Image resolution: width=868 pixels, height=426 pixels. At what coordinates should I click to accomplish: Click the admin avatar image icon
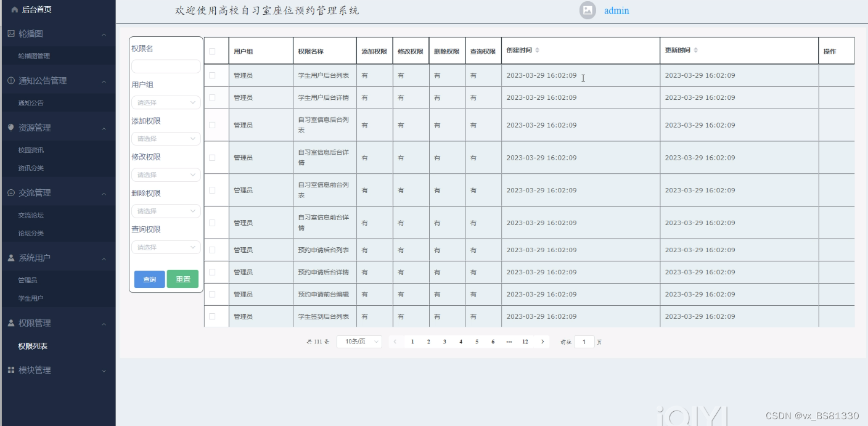[588, 10]
